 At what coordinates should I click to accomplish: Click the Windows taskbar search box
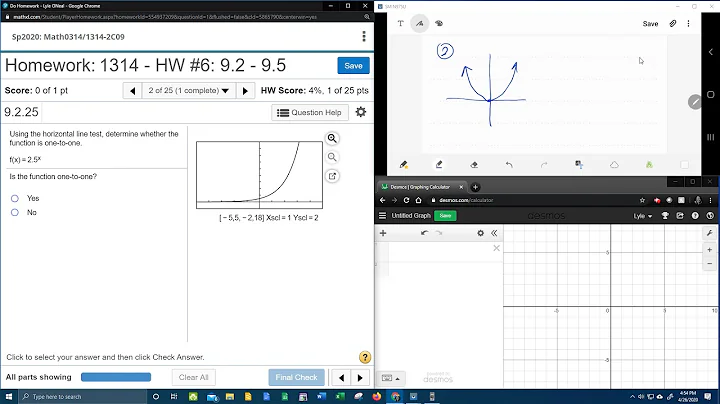(x=83, y=397)
